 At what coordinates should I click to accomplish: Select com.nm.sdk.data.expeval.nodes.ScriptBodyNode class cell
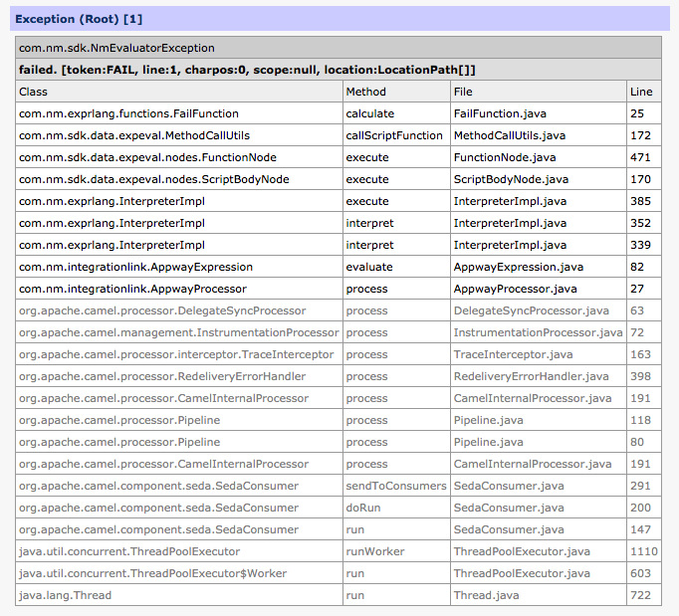(x=179, y=179)
